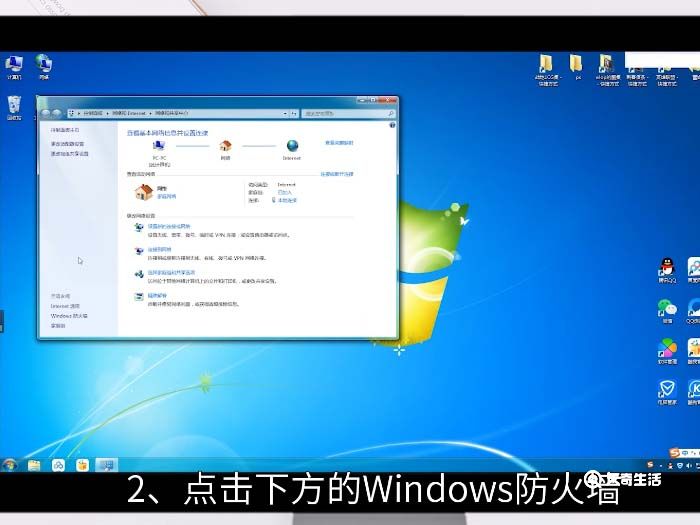
Task: Open leftmost folder shortcut at top right
Action: (547, 70)
